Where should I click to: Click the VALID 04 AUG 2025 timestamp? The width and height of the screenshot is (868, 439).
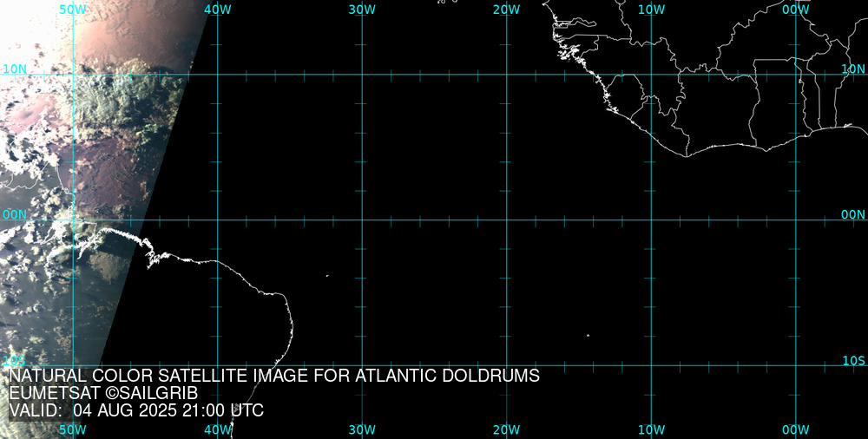pos(136,410)
